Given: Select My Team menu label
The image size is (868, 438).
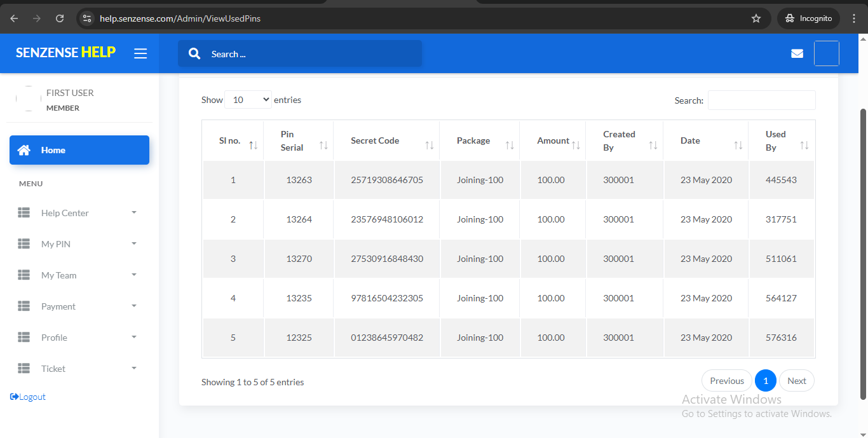Looking at the screenshot, I should 59,275.
